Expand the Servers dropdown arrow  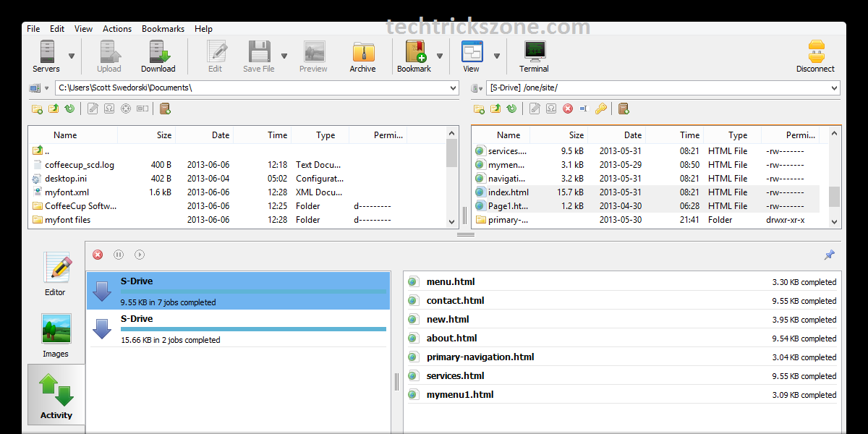coord(72,56)
